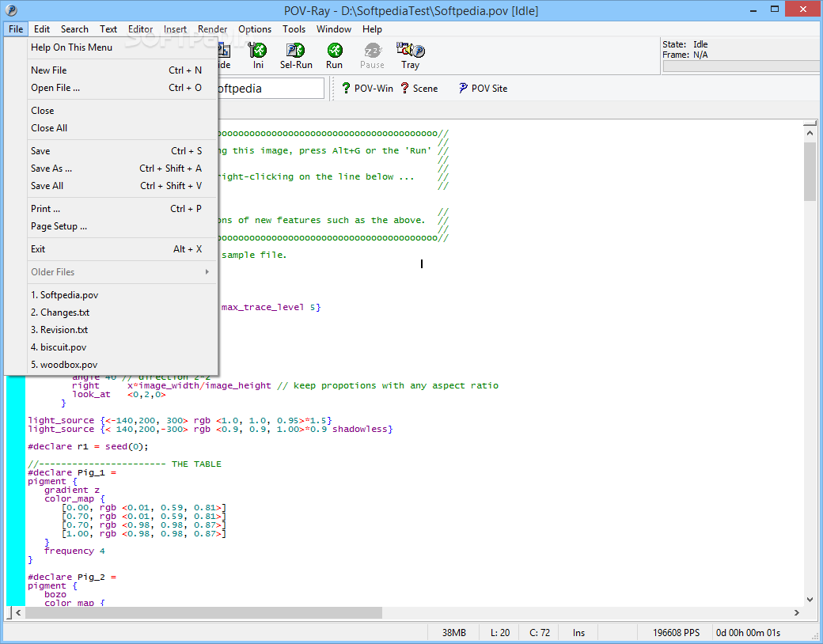Open the File menu
Image resolution: width=823 pixels, height=644 pixels.
point(16,28)
